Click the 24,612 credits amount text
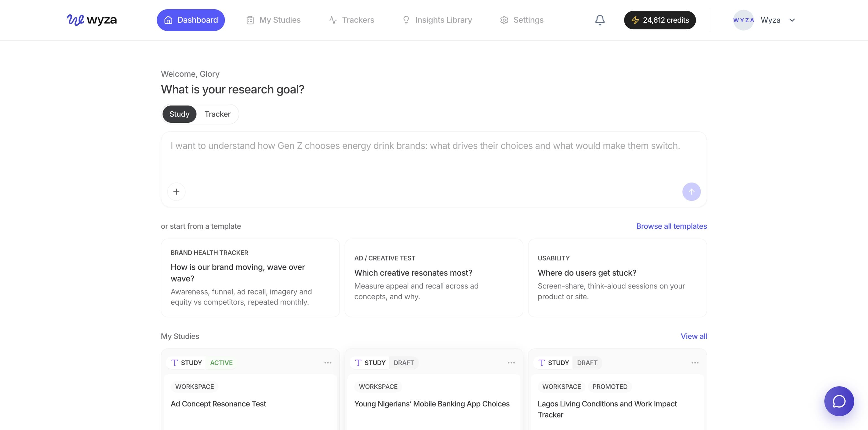868x430 pixels. click(x=665, y=20)
